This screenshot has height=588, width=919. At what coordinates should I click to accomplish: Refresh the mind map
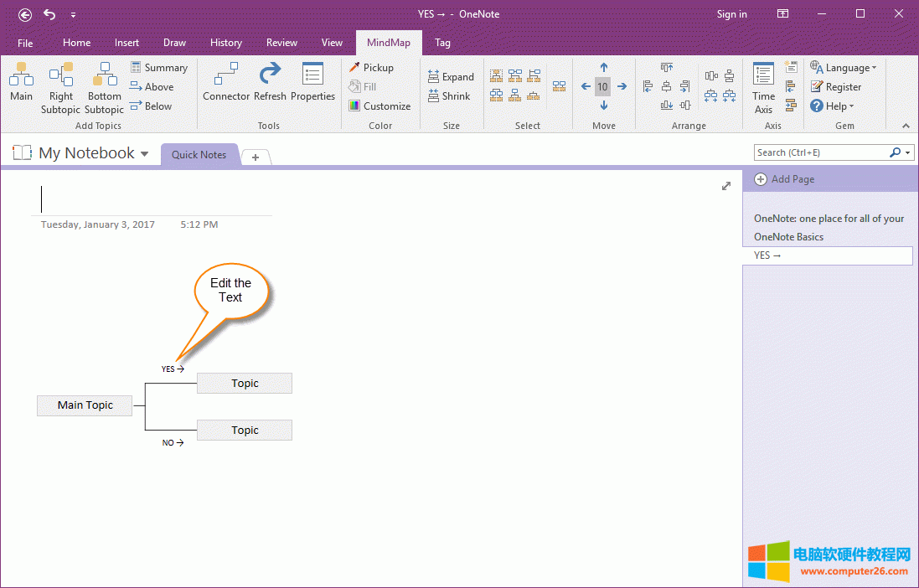(x=270, y=85)
